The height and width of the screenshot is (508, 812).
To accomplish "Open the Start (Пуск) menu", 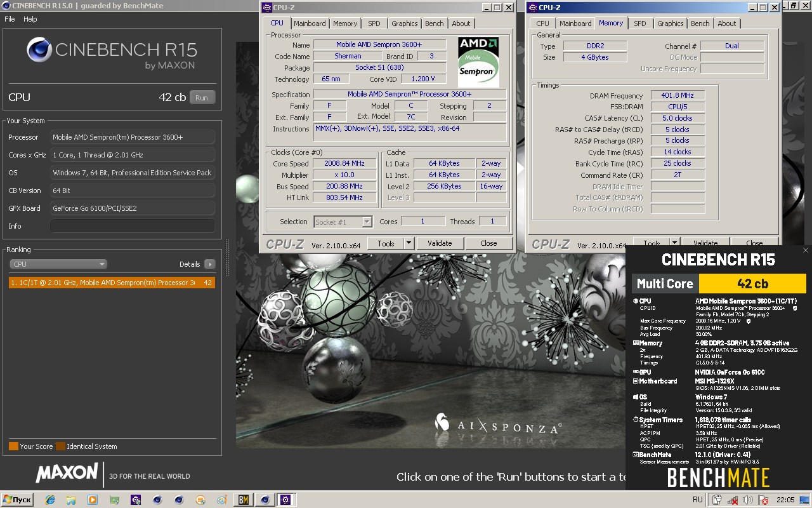I will [x=17, y=500].
